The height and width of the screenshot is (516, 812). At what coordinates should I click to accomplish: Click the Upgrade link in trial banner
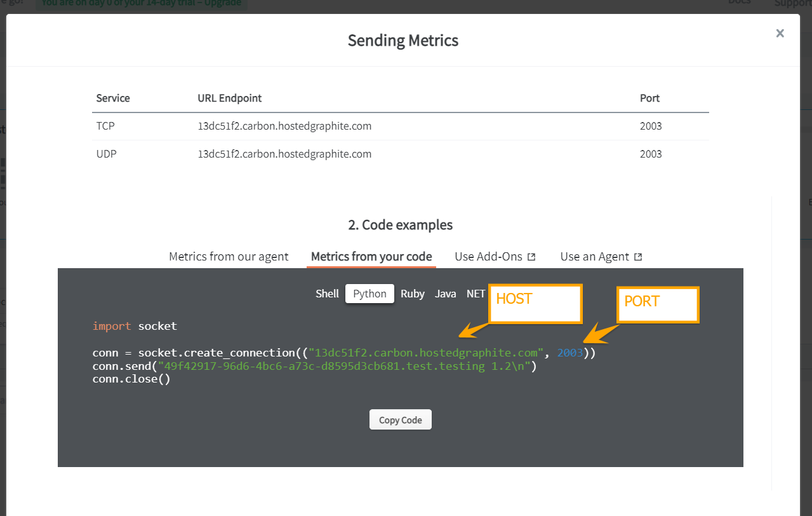pyautogui.click(x=222, y=3)
